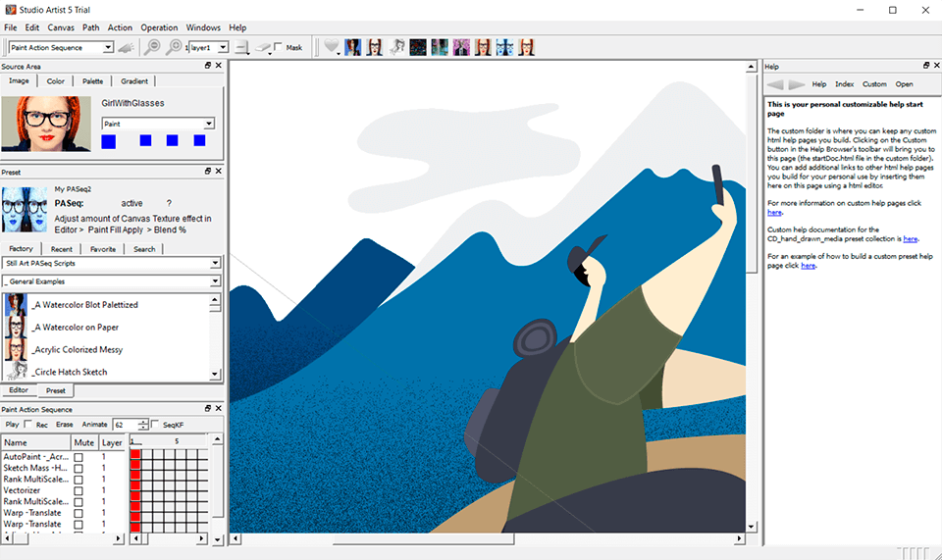The width and height of the screenshot is (942, 560).
Task: Close the Preset panel
Action: coord(219,171)
